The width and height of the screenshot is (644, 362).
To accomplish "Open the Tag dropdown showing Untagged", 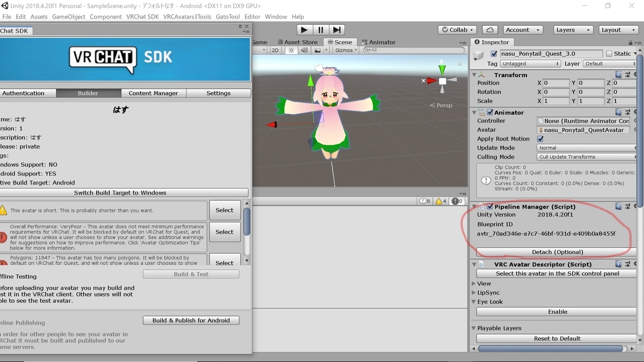I will click(530, 64).
